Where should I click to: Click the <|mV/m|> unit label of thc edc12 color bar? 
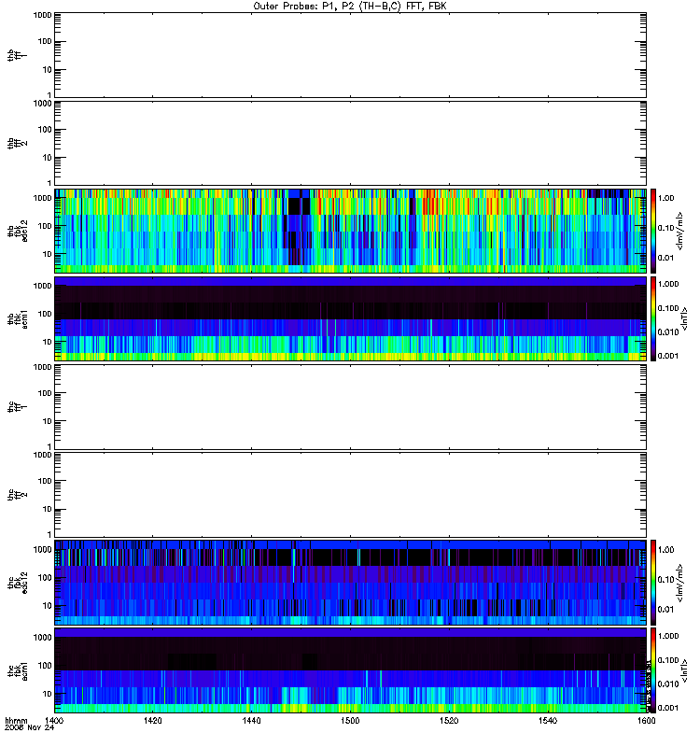point(680,583)
